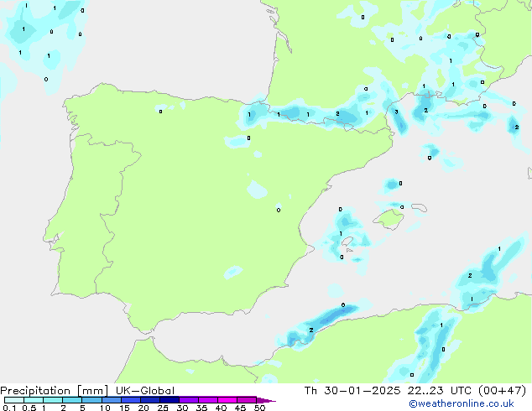Image resolution: width=532 pixels, height=411 pixels.
Task: Click the "3" precipitation value on the map
Action: 396,112
